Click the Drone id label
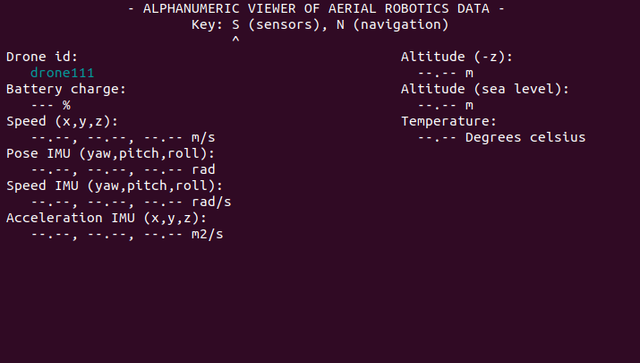The height and width of the screenshot is (363, 640). coord(42,56)
